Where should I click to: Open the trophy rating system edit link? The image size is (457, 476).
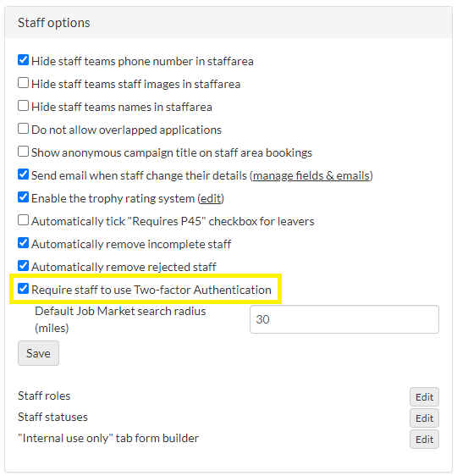(x=211, y=198)
